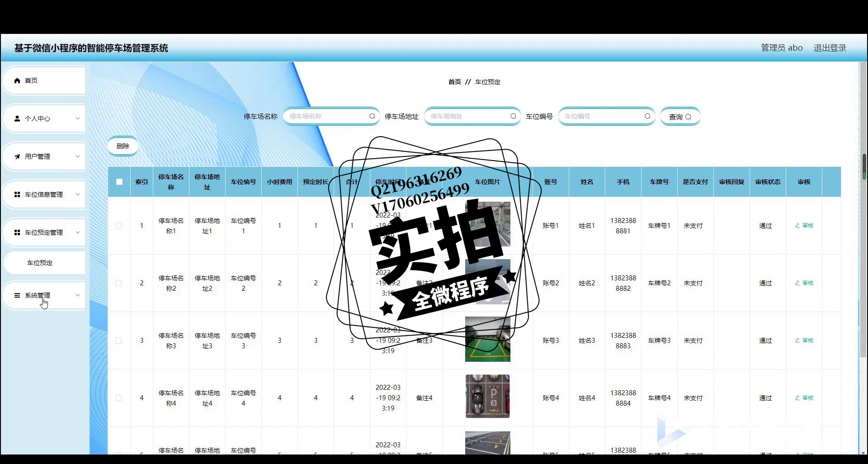Check the checkbox for row 1
The image size is (868, 464).
tap(118, 226)
